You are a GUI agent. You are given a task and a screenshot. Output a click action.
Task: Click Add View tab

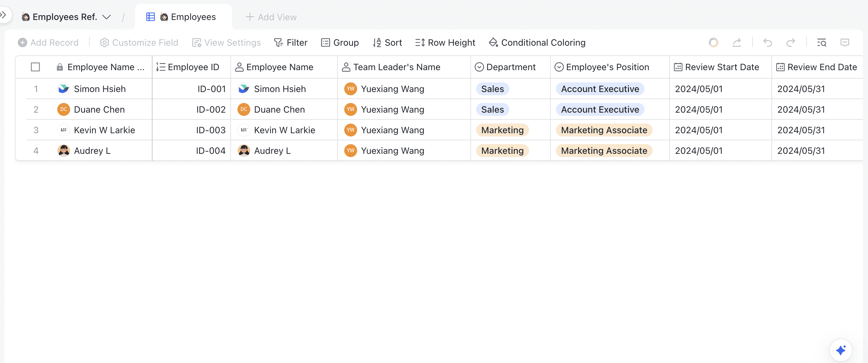pos(271,17)
